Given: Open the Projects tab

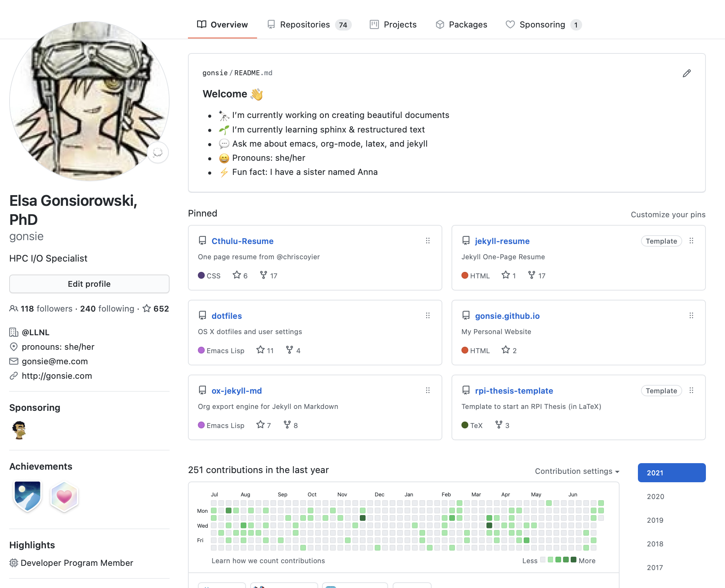Looking at the screenshot, I should tap(393, 24).
